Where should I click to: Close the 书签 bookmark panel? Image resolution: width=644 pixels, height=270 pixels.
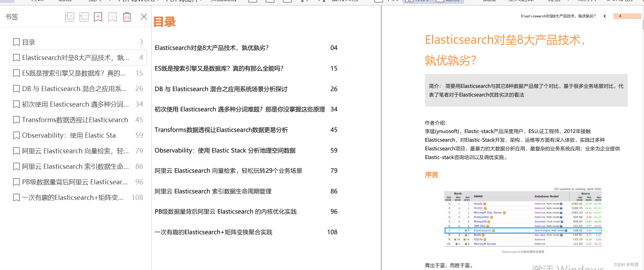144,17
